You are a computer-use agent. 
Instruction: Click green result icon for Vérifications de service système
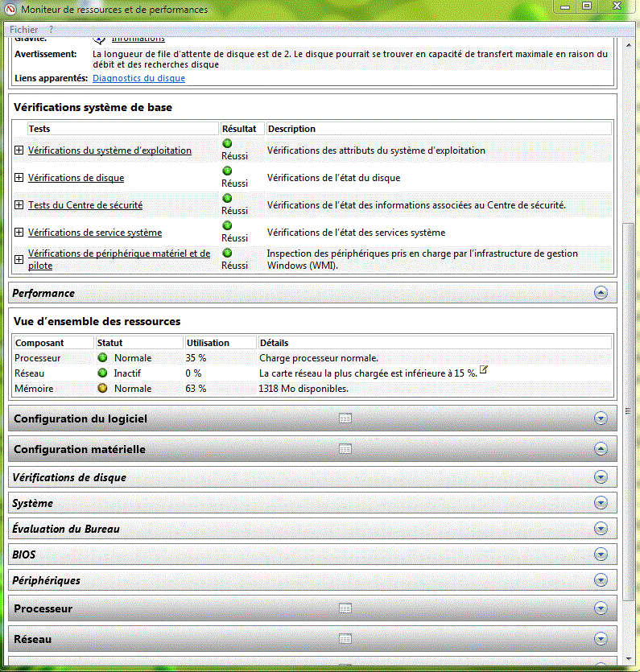click(227, 226)
